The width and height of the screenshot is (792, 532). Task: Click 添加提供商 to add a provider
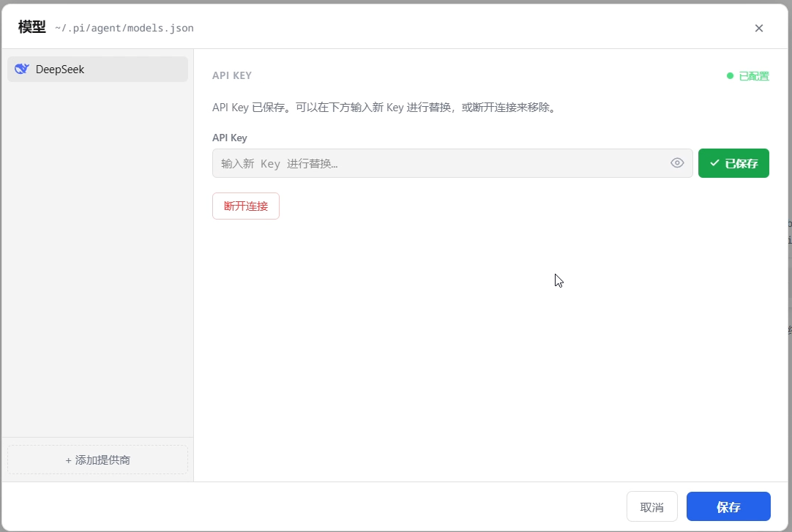(97, 460)
